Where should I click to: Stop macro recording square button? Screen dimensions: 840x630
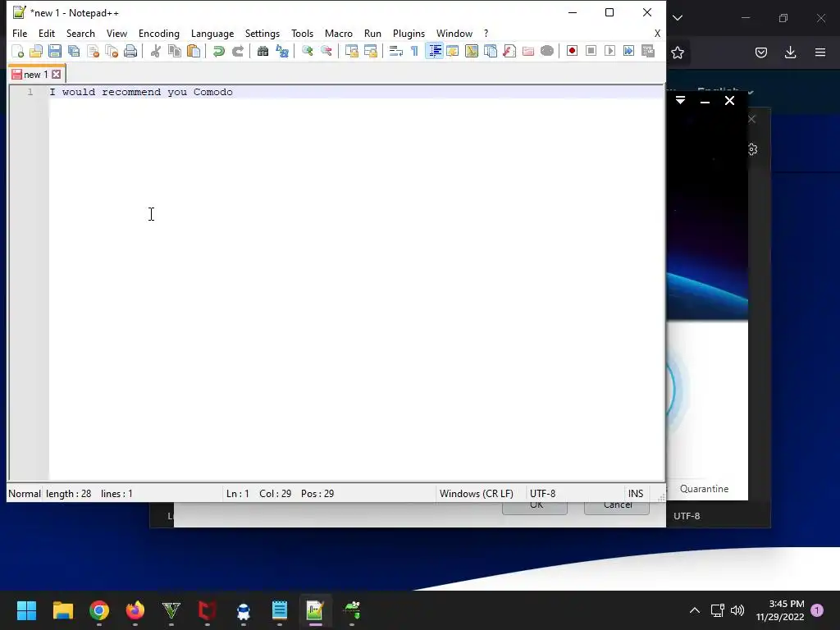click(591, 51)
